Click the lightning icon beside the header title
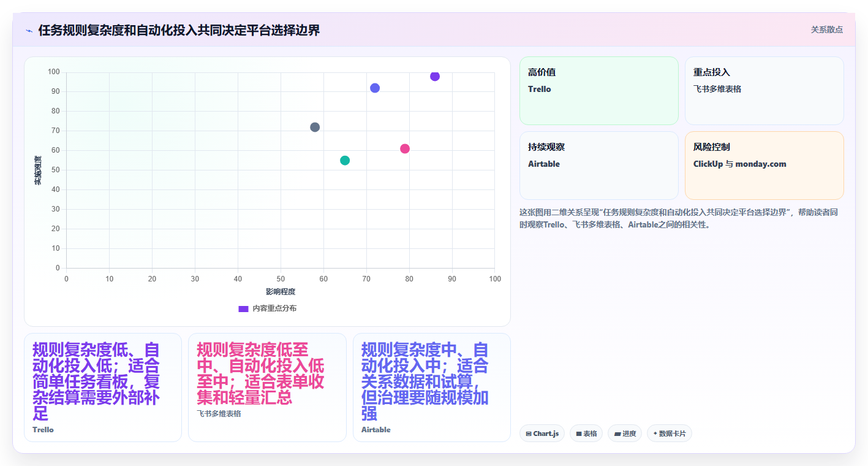Screen dimensions: 868x466 click(x=29, y=31)
